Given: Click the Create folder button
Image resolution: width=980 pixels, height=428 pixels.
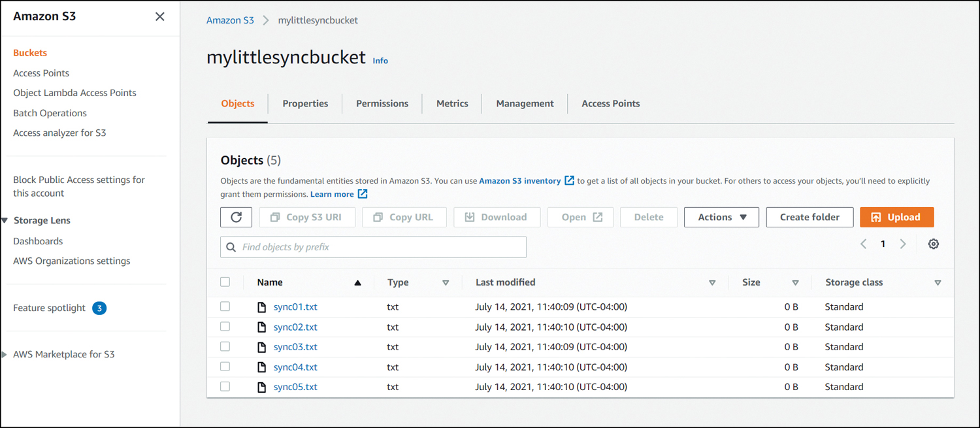Looking at the screenshot, I should (809, 217).
